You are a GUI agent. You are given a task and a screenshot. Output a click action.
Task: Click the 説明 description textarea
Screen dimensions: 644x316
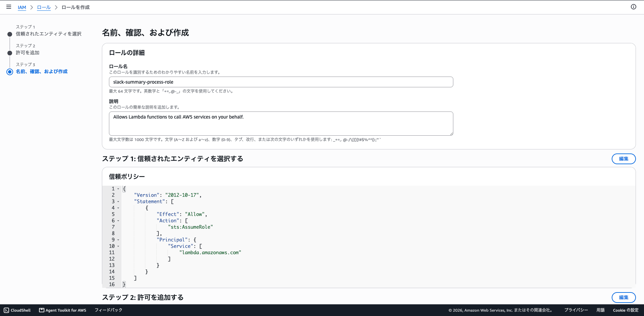click(x=281, y=124)
